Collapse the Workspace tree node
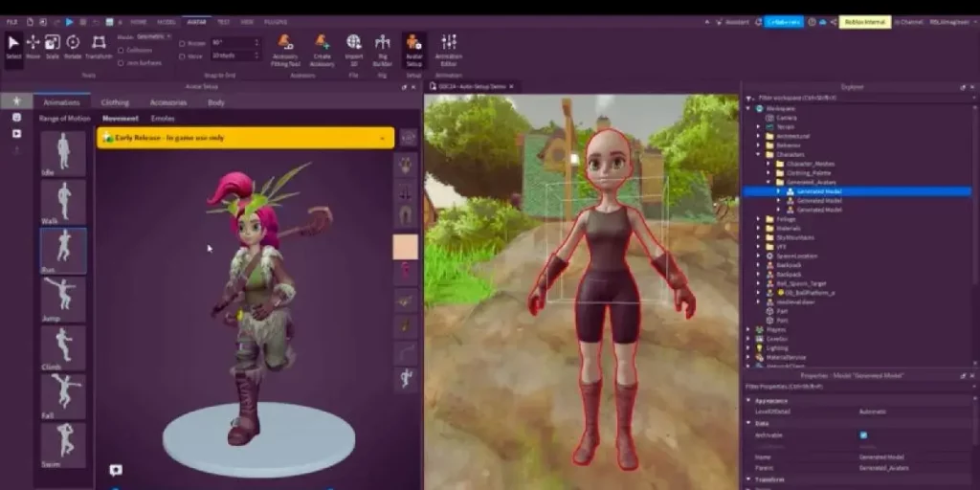Viewport: 980px width, 490px height. point(748,108)
